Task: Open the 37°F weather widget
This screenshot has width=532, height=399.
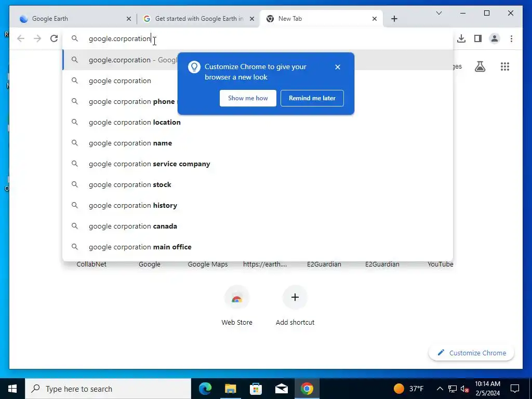Action: tap(409, 389)
